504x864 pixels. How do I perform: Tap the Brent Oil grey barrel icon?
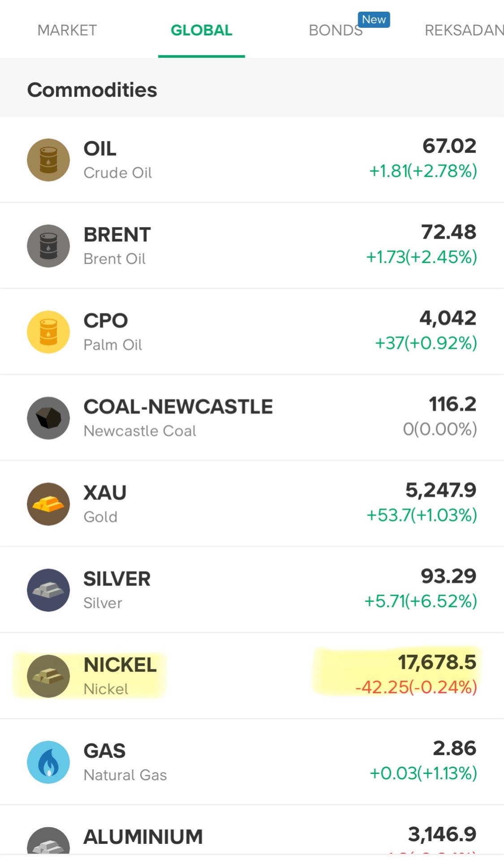(48, 246)
